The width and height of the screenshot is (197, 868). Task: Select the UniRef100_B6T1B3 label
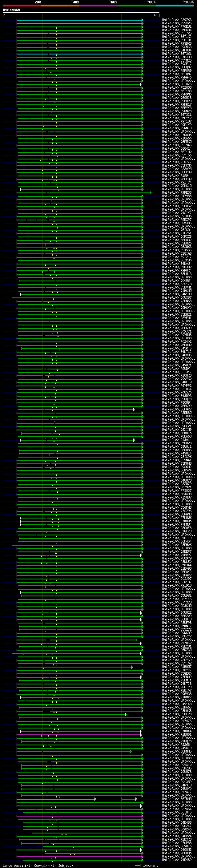(x=177, y=91)
